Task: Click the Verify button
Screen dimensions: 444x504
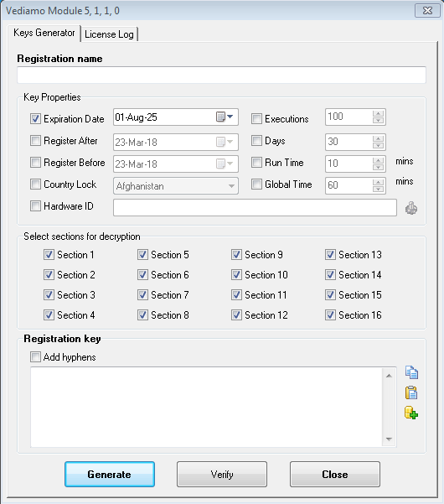Action: [x=222, y=475]
